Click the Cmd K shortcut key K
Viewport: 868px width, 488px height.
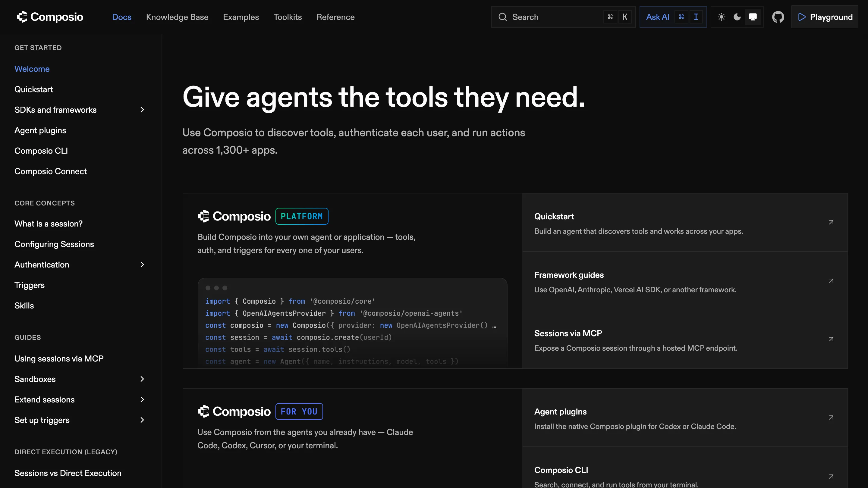tap(625, 17)
